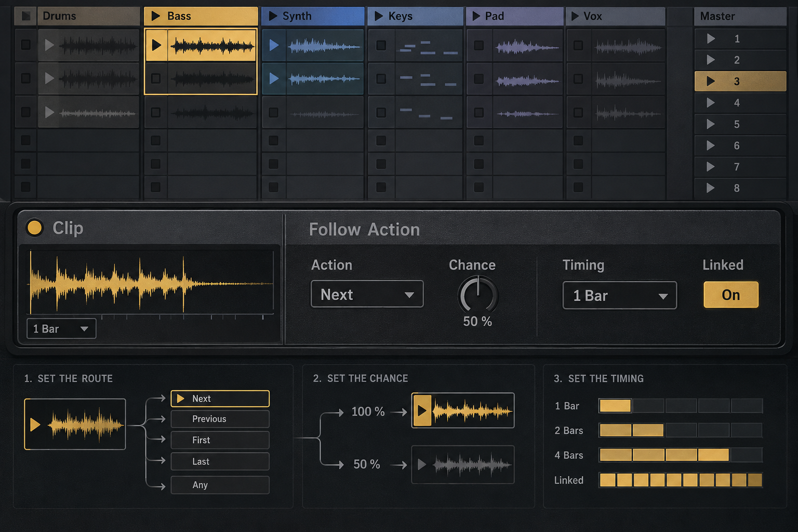Launch scene 5 in the Master column
This screenshot has width=798, height=532.
tap(711, 124)
